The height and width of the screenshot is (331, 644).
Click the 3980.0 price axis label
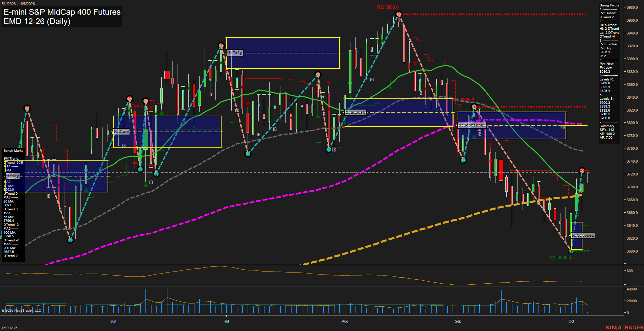pyautogui.click(x=632, y=7)
